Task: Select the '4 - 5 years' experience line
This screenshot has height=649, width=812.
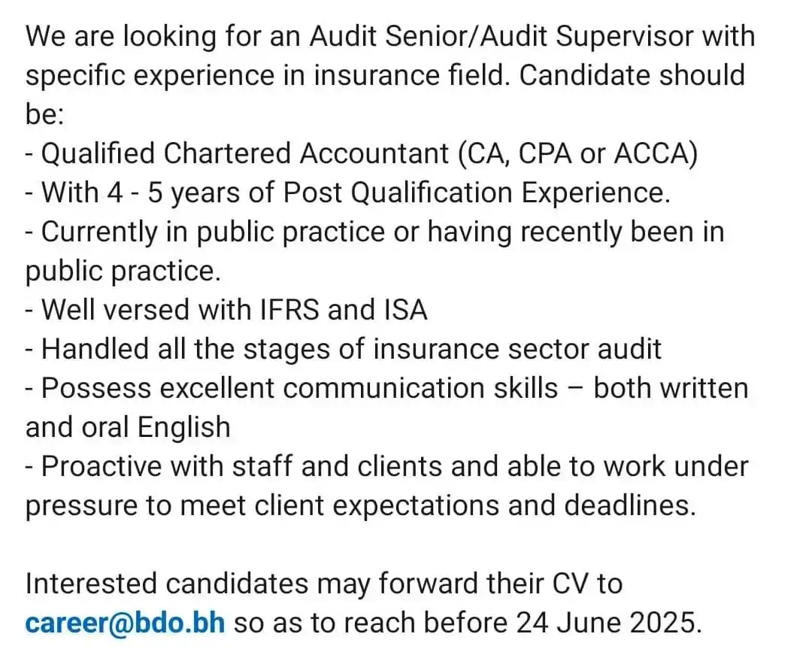Action: (x=348, y=193)
